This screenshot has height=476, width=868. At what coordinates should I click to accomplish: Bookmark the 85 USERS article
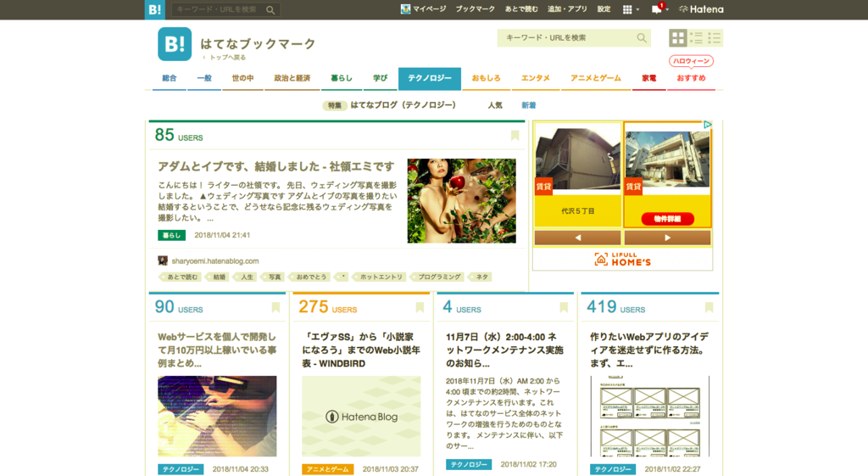[x=515, y=136]
